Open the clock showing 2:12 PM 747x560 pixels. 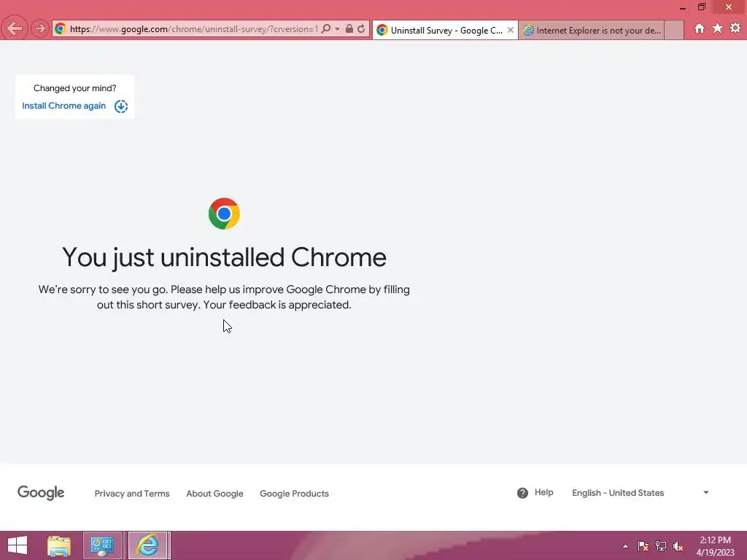click(x=715, y=546)
